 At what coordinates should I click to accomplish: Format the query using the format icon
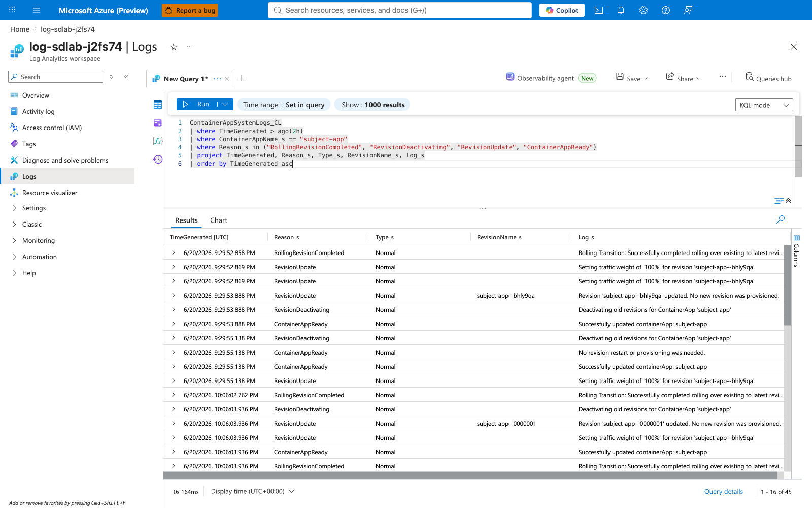click(779, 201)
